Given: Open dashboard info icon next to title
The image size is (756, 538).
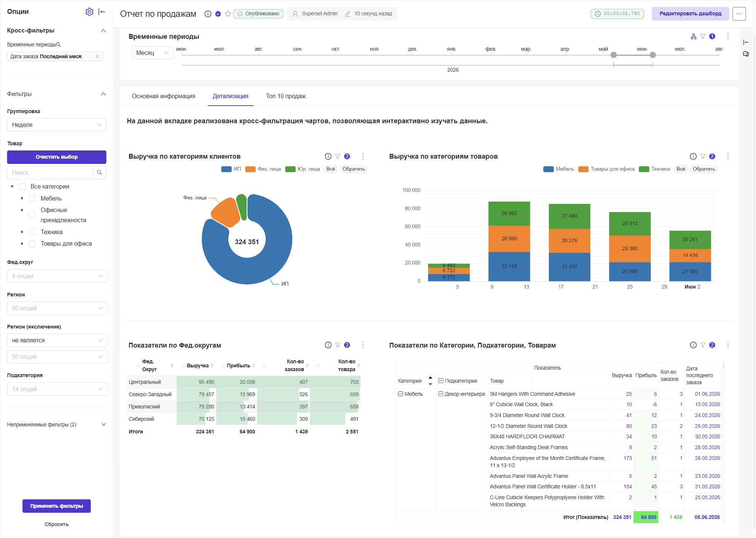Looking at the screenshot, I should tap(208, 14).
